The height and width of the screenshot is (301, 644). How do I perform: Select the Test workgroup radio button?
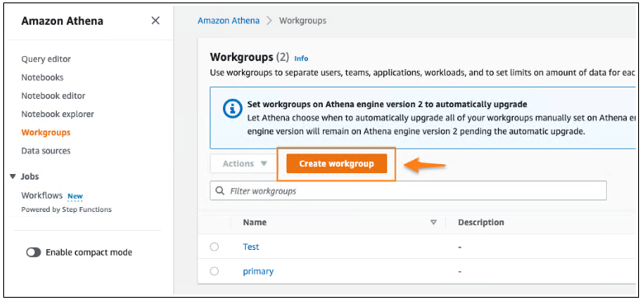[x=215, y=247]
